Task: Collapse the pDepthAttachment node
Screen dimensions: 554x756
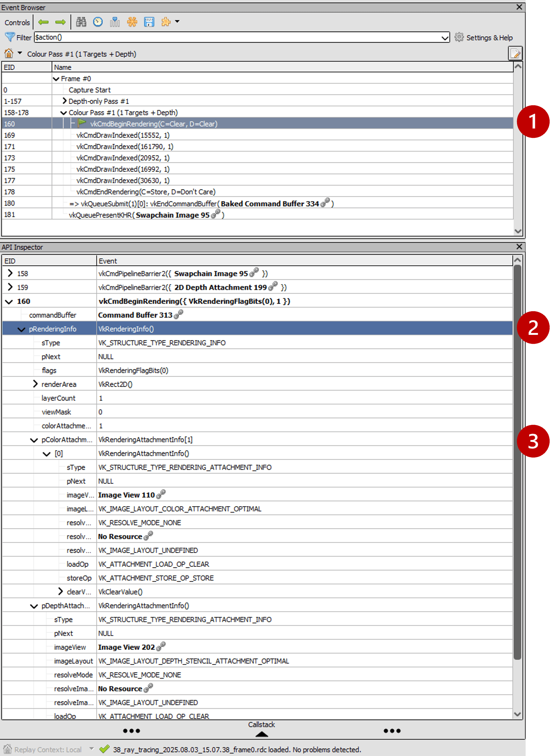Action: point(34,606)
